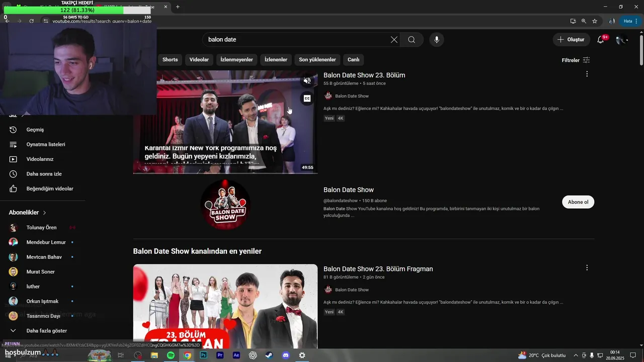This screenshot has width=644, height=362.
Task: Unmute the Balon Date Show 23. Bölüm preview
Action: click(x=307, y=81)
